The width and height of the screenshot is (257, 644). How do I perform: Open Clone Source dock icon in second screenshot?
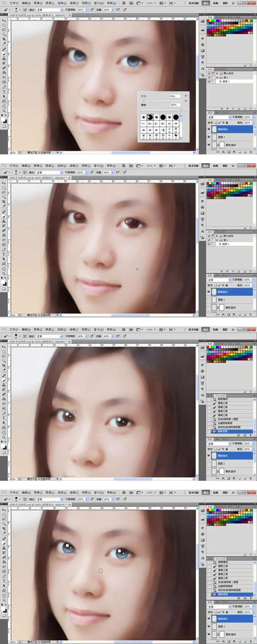(x=202, y=237)
